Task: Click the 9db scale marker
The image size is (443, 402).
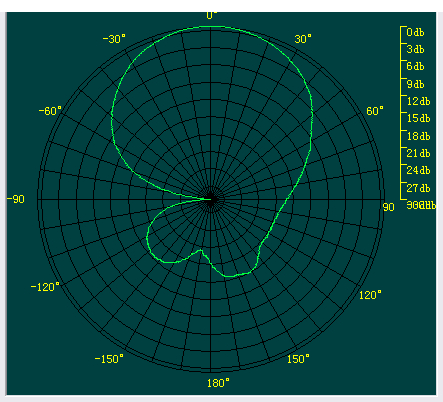Action: coord(415,84)
